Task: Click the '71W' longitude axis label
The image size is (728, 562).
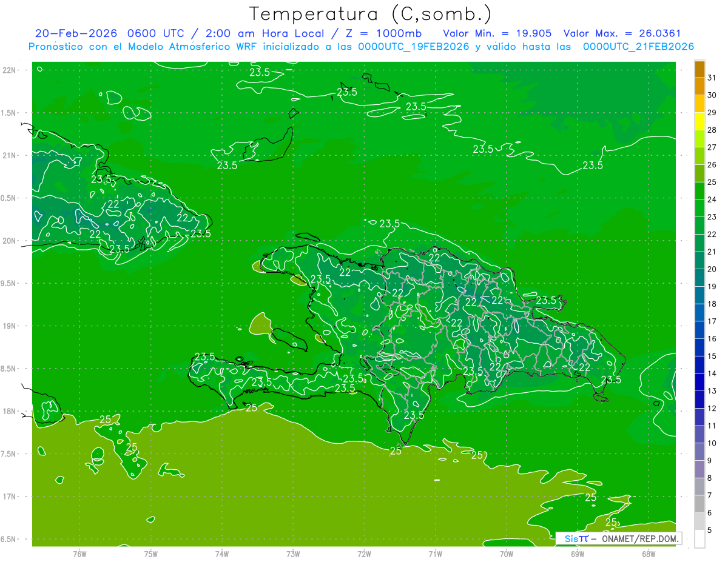Action: [435, 554]
